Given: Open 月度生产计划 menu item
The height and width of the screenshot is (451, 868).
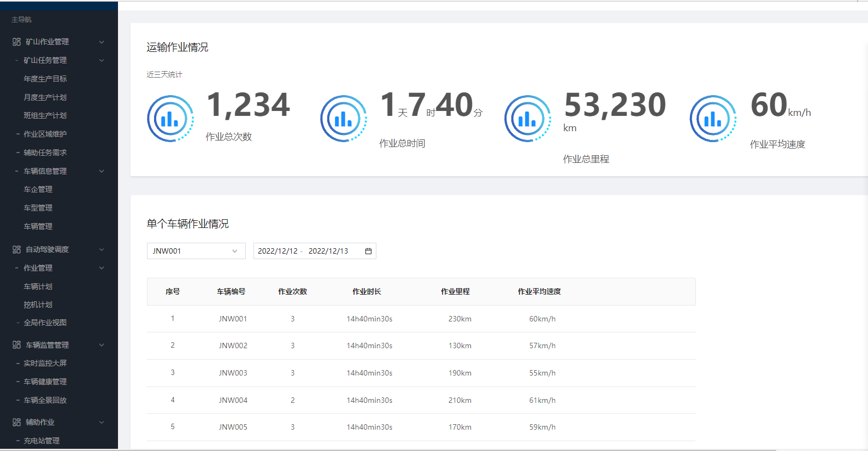Looking at the screenshot, I should click(x=45, y=97).
